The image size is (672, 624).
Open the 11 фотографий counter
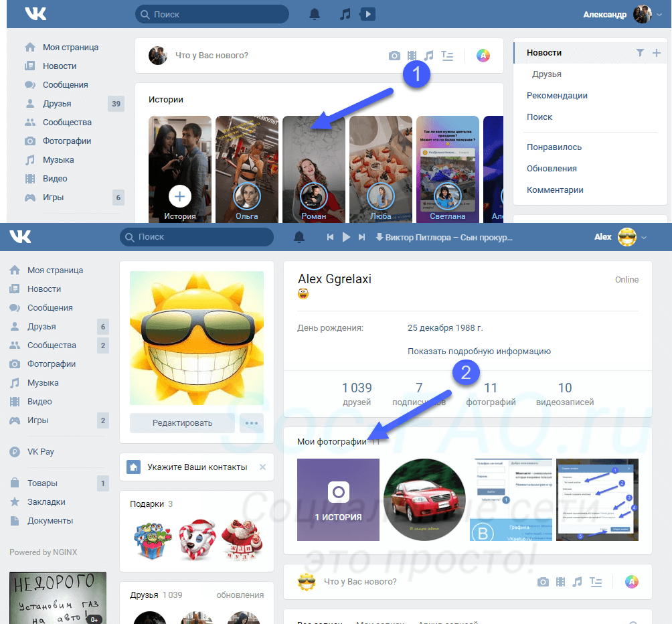[491, 394]
